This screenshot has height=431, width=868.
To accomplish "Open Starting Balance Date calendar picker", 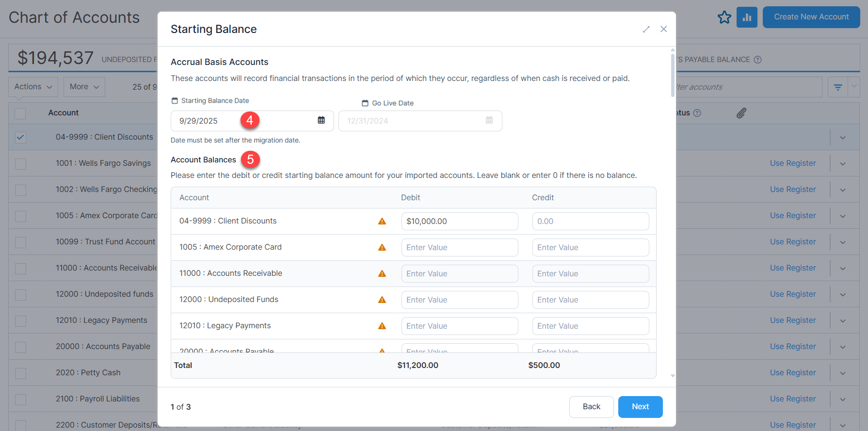I will pyautogui.click(x=321, y=120).
